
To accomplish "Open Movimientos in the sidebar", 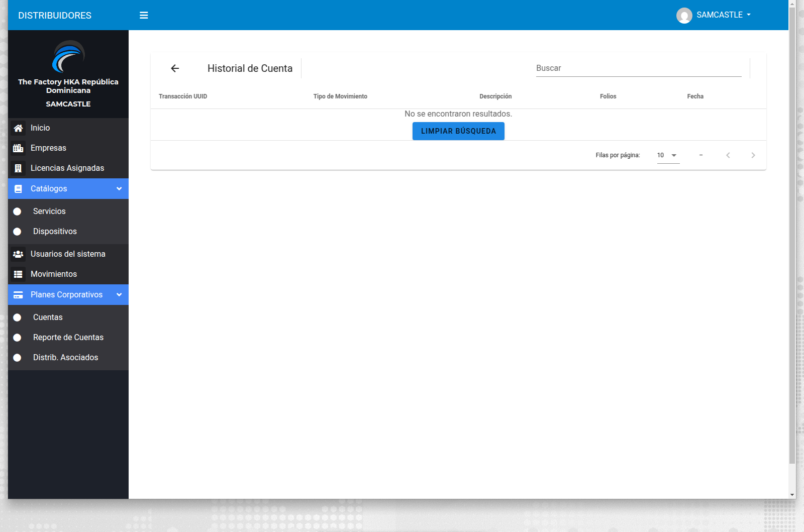I will coord(68,274).
